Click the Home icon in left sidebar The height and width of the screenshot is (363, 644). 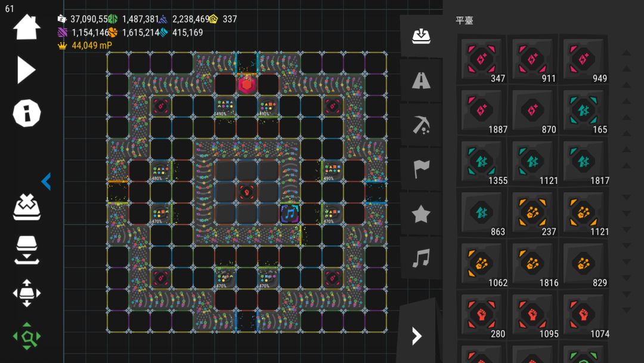(x=27, y=27)
